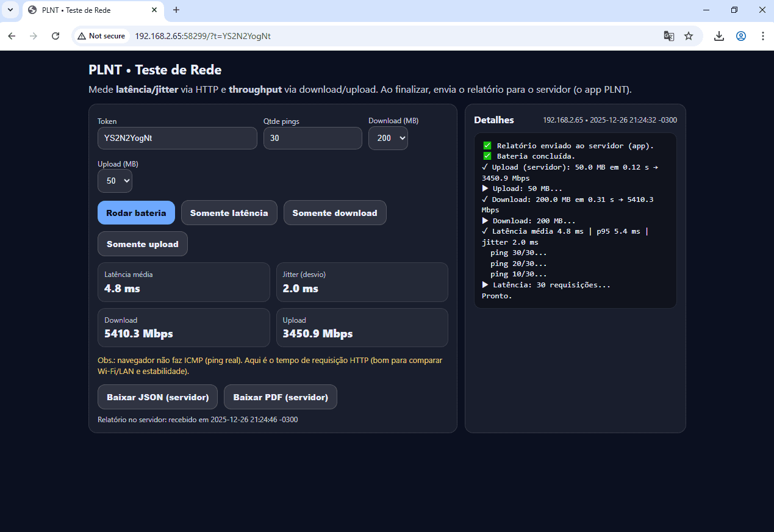The image size is (774, 532).
Task: Open a new browser tab
Action: tap(176, 10)
